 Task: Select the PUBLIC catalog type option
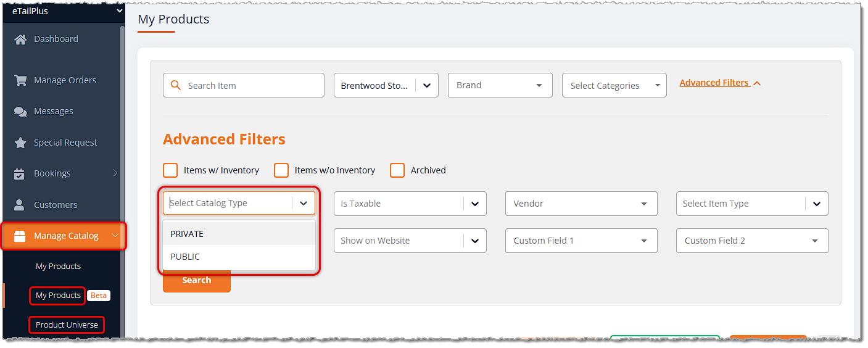point(239,257)
